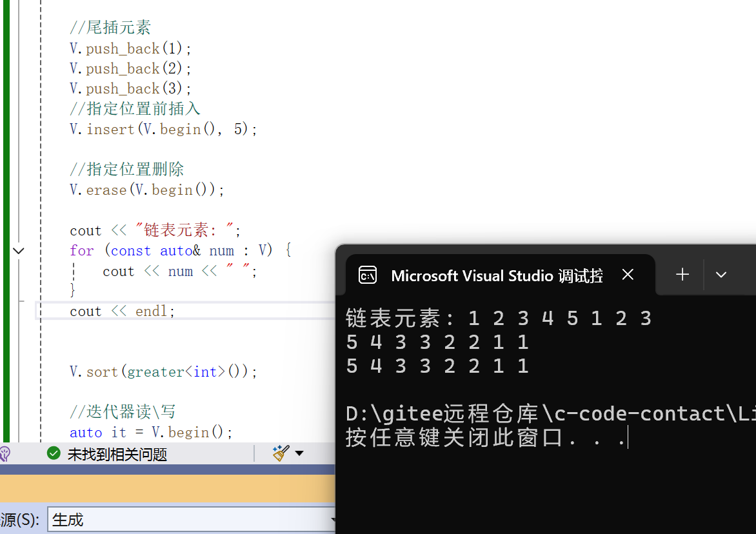Click the comment //迭代器读\写
This screenshot has width=756, height=534.
click(123, 412)
